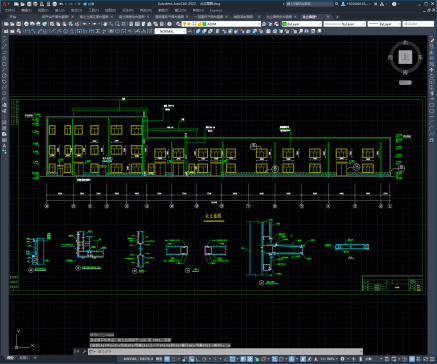
Task: Switch to the Start drawing tab
Action: pyautogui.click(x=13, y=17)
